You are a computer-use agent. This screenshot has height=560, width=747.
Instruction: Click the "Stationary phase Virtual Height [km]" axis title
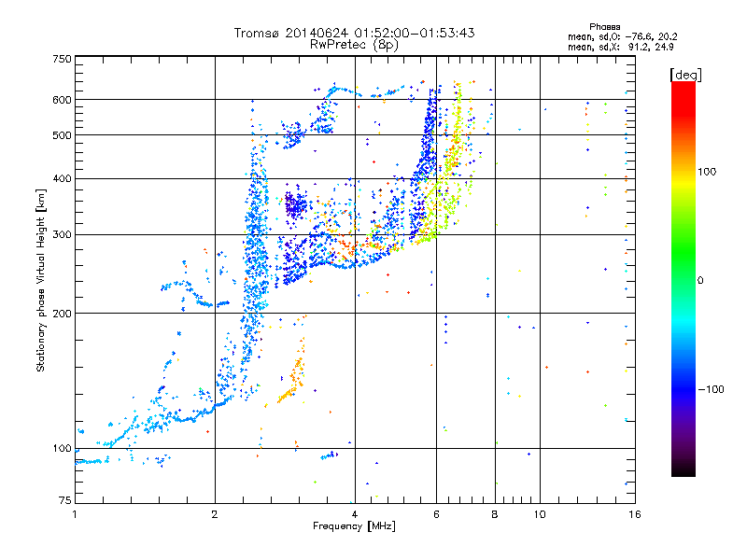click(41, 281)
